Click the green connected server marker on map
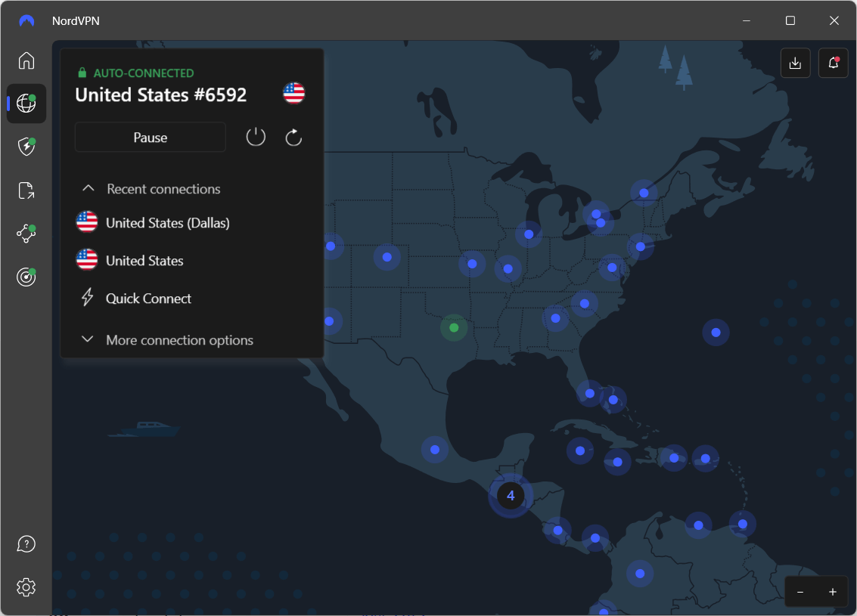Screen dimensions: 857x616 454,328
